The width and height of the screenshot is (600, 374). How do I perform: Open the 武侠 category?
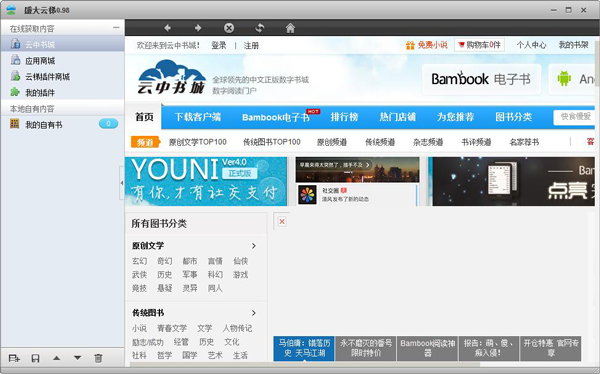pos(139,274)
